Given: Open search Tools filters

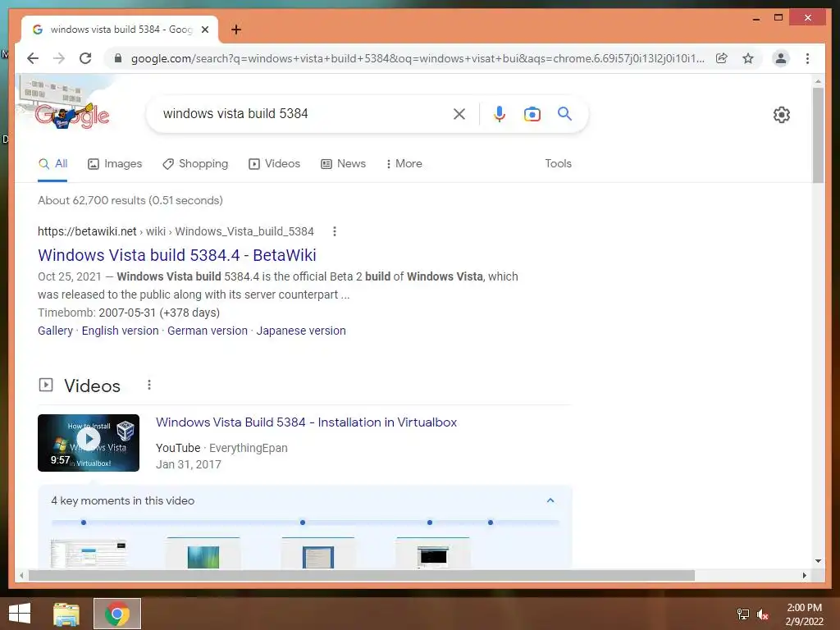Looking at the screenshot, I should (558, 164).
